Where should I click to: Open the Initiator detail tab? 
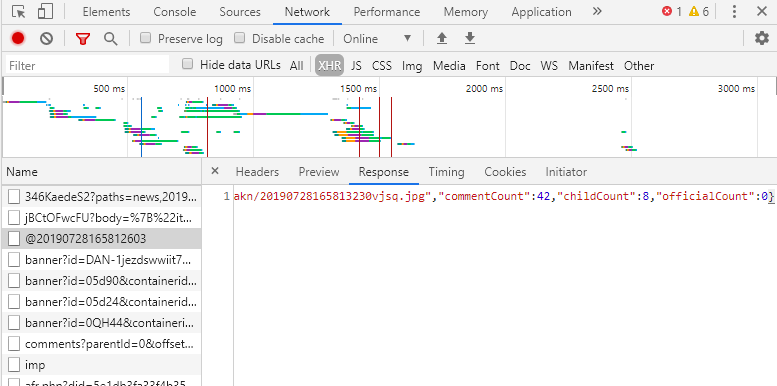click(566, 172)
